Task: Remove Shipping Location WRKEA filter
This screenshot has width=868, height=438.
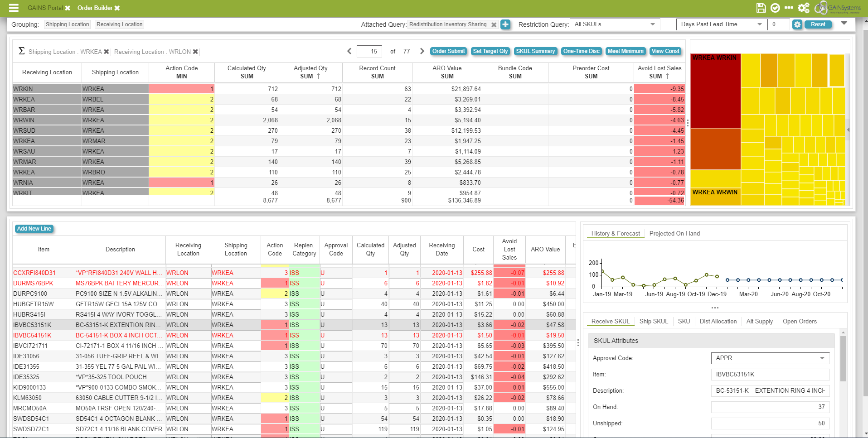Action: tap(107, 52)
